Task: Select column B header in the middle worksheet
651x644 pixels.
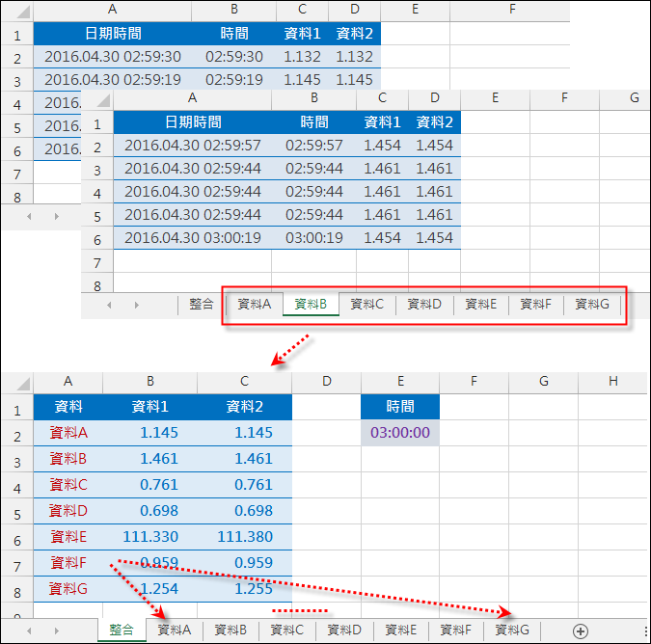Action: point(313,98)
